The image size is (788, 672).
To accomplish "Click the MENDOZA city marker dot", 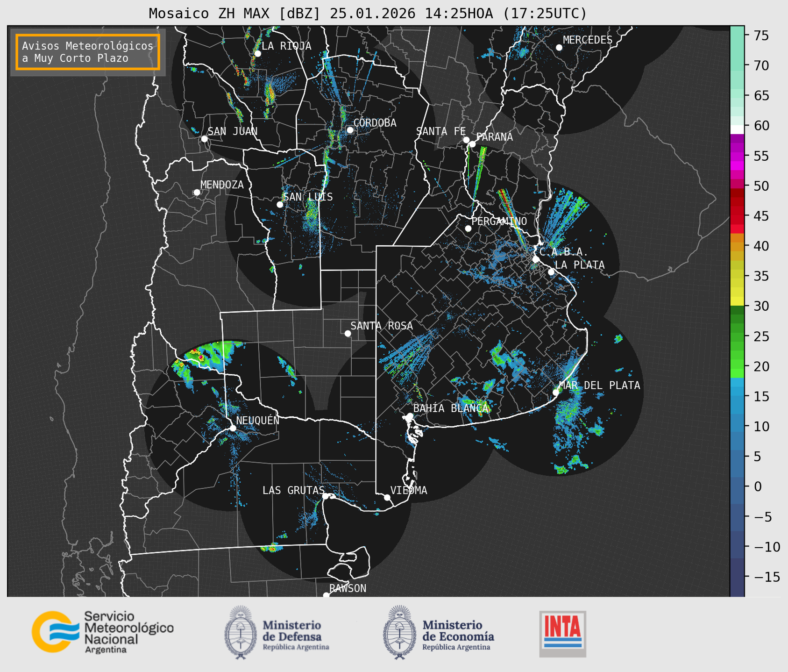I will (197, 193).
